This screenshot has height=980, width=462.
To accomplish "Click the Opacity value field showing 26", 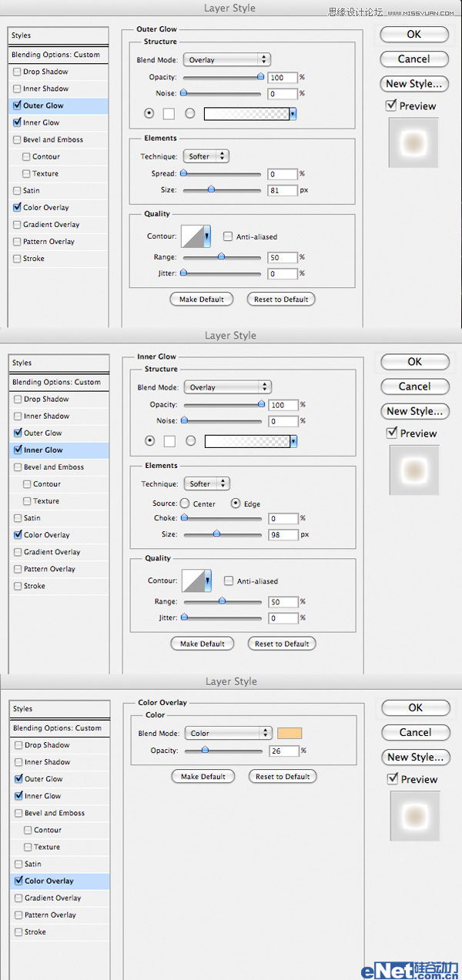I will tap(284, 751).
